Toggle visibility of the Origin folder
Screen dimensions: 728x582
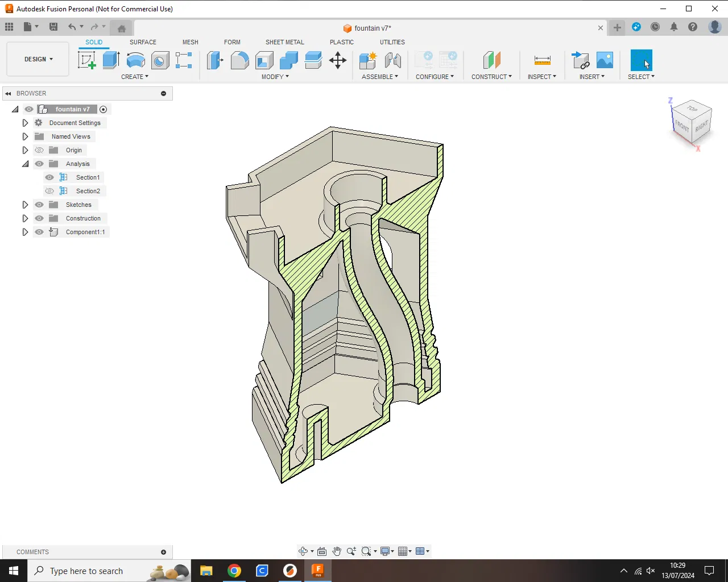click(x=39, y=150)
